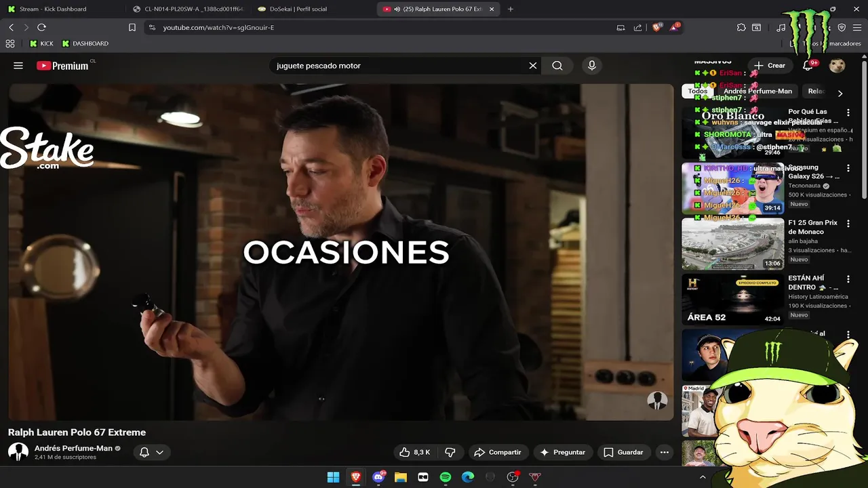868x488 pixels.
Task: Open the Andrés Perfume-Man channel name link
Action: pyautogui.click(x=73, y=448)
